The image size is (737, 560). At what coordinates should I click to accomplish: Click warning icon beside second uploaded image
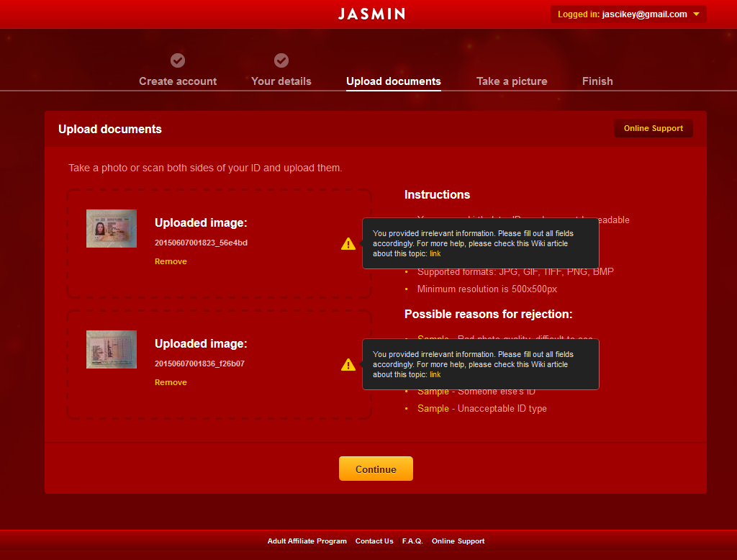(x=348, y=364)
